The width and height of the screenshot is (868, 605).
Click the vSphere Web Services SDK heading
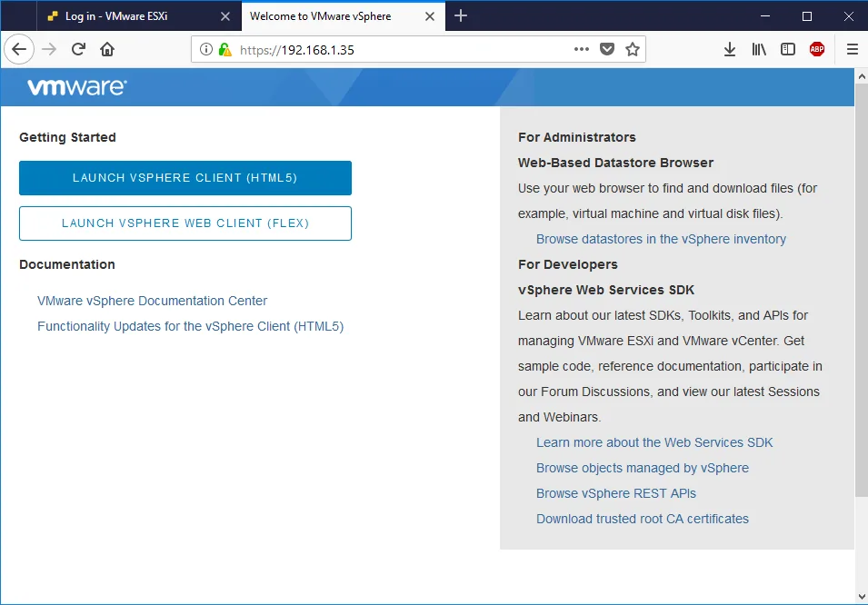[605, 290]
